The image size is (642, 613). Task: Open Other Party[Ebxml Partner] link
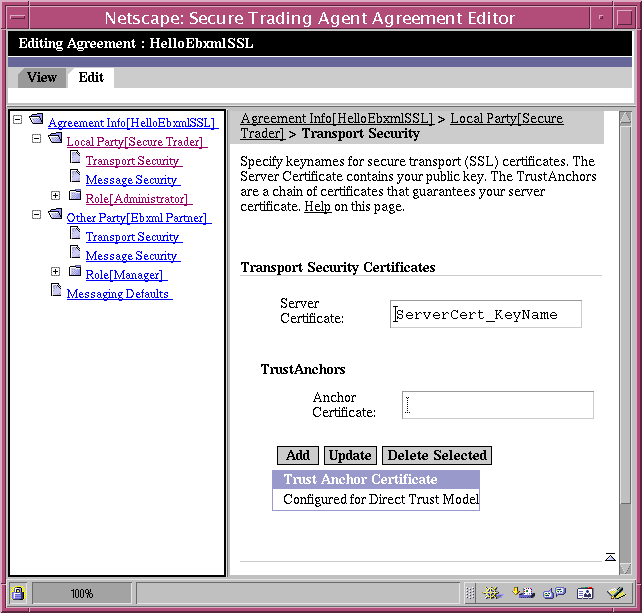click(139, 218)
